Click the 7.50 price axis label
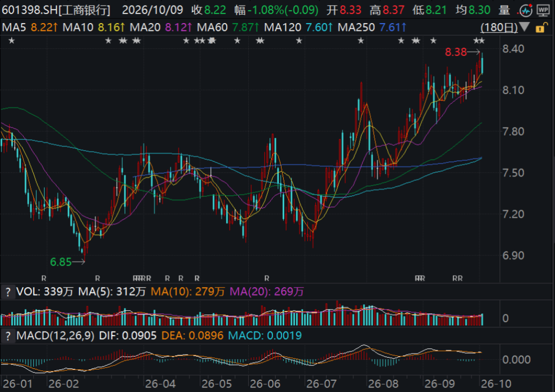 point(513,173)
